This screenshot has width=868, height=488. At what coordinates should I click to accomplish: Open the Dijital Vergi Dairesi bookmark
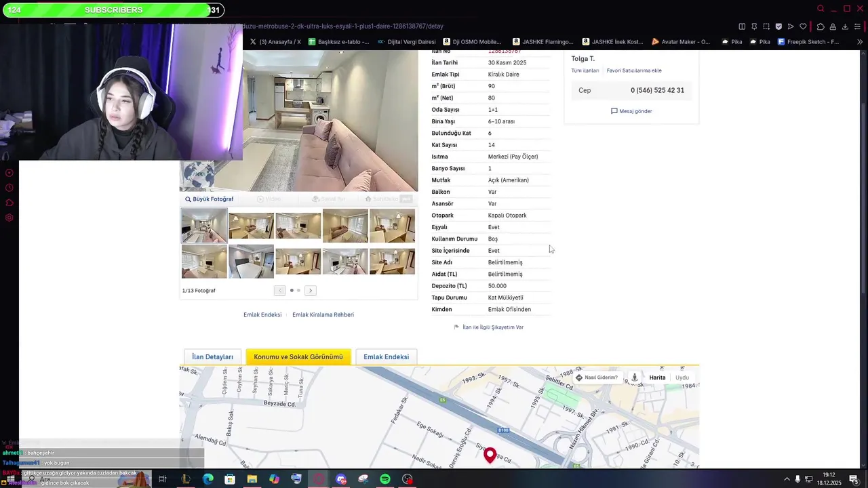tap(406, 41)
